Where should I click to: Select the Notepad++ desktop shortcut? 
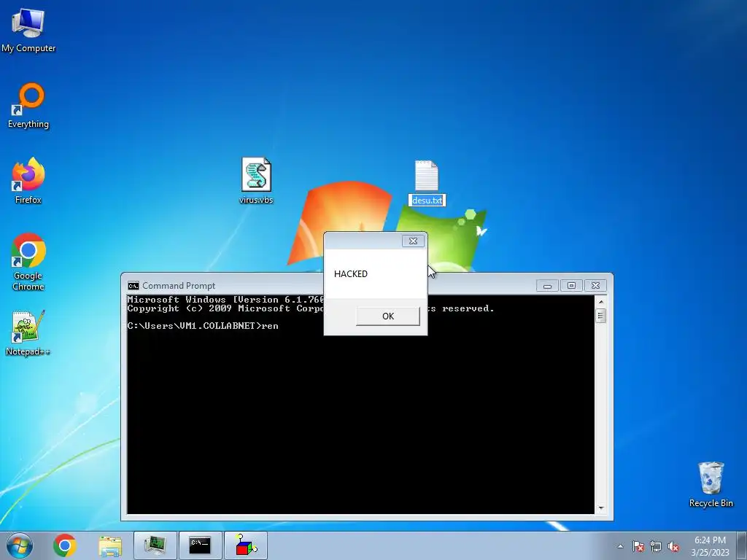[28, 332]
